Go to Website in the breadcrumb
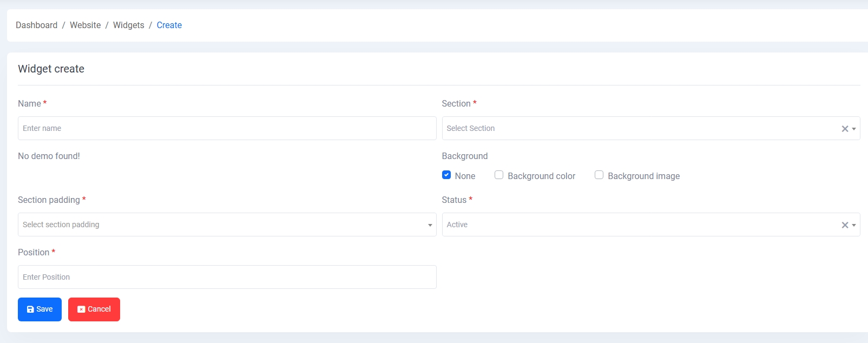 (x=85, y=25)
